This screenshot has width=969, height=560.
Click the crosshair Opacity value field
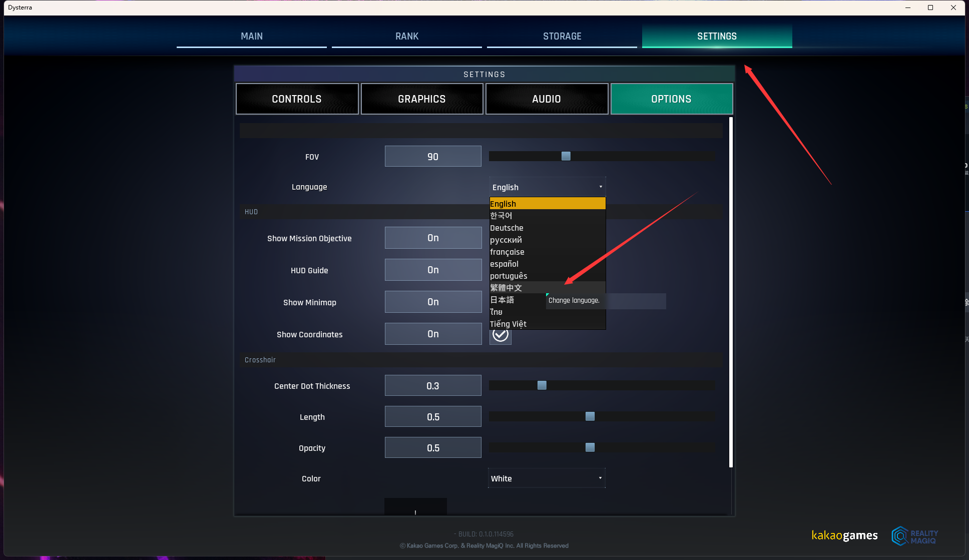(433, 448)
